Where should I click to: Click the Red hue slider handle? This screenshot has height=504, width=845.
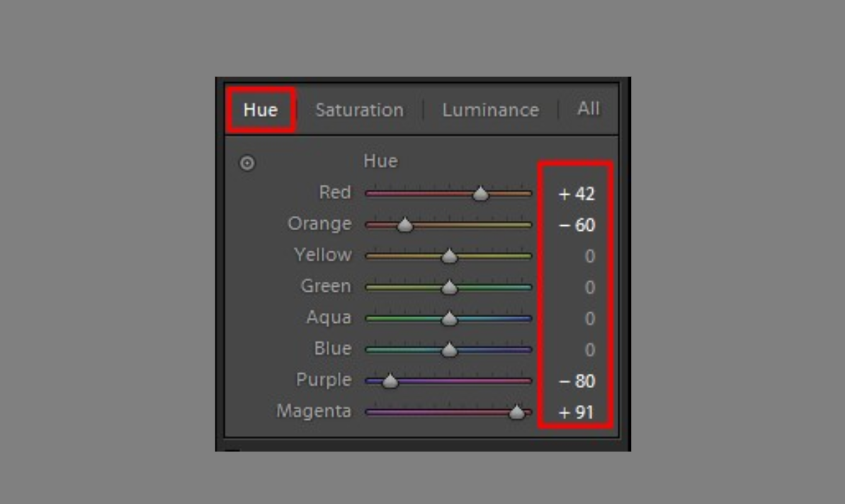click(x=481, y=194)
